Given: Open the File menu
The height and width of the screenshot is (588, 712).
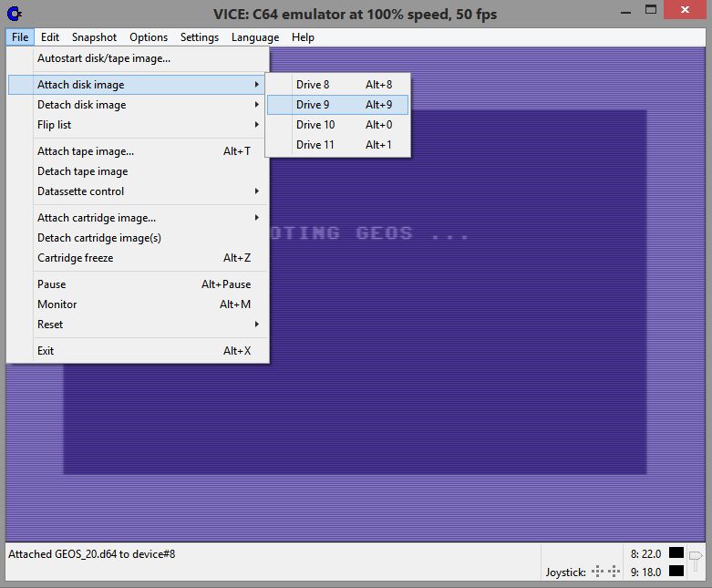Looking at the screenshot, I should click(x=20, y=37).
